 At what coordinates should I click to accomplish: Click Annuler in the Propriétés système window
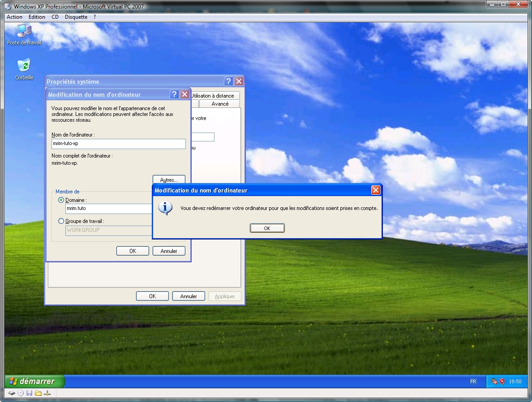pos(189,296)
